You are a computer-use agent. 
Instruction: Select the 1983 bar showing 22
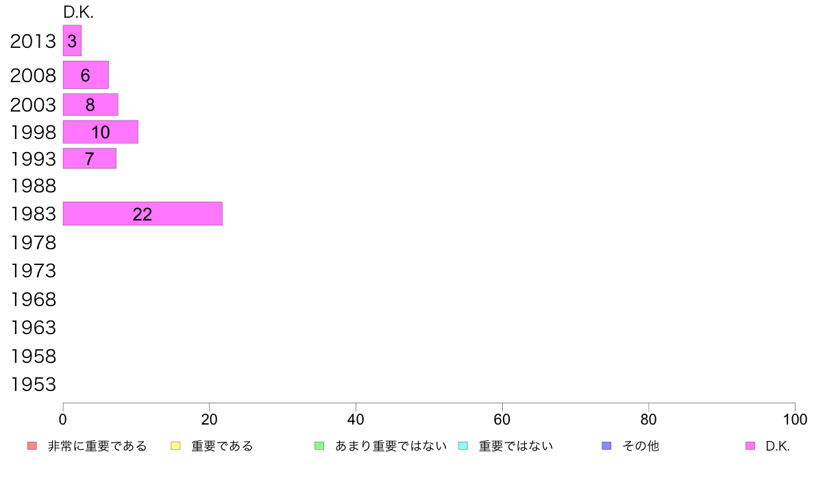coord(143,214)
